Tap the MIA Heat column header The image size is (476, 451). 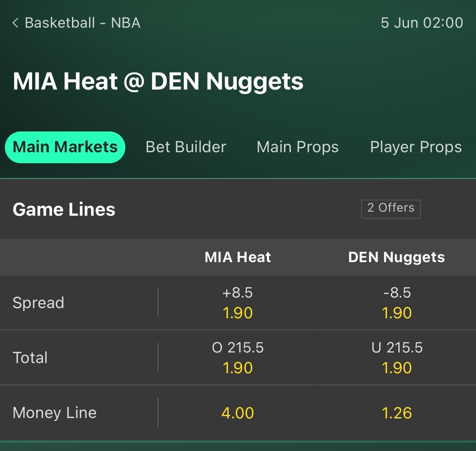238,257
